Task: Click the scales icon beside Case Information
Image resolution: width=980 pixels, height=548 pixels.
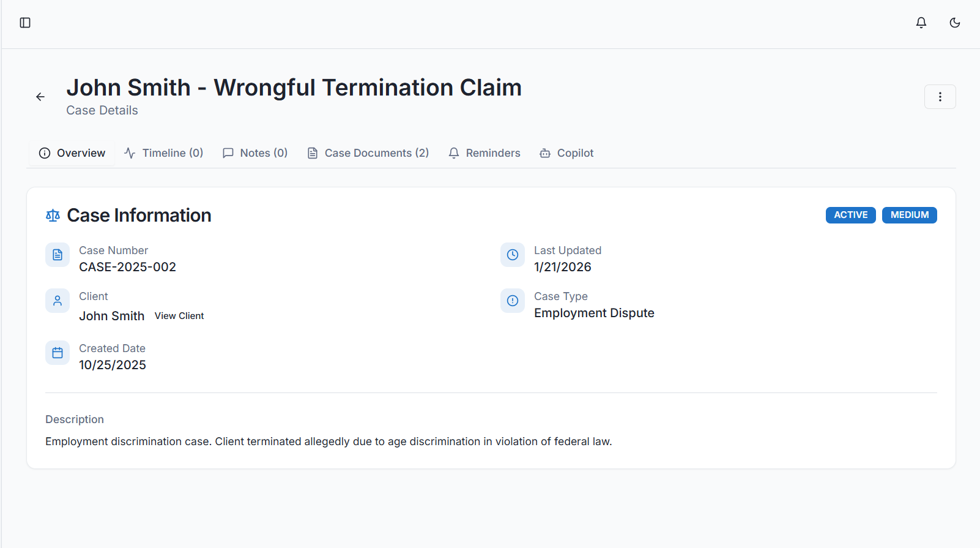Action: (x=53, y=216)
